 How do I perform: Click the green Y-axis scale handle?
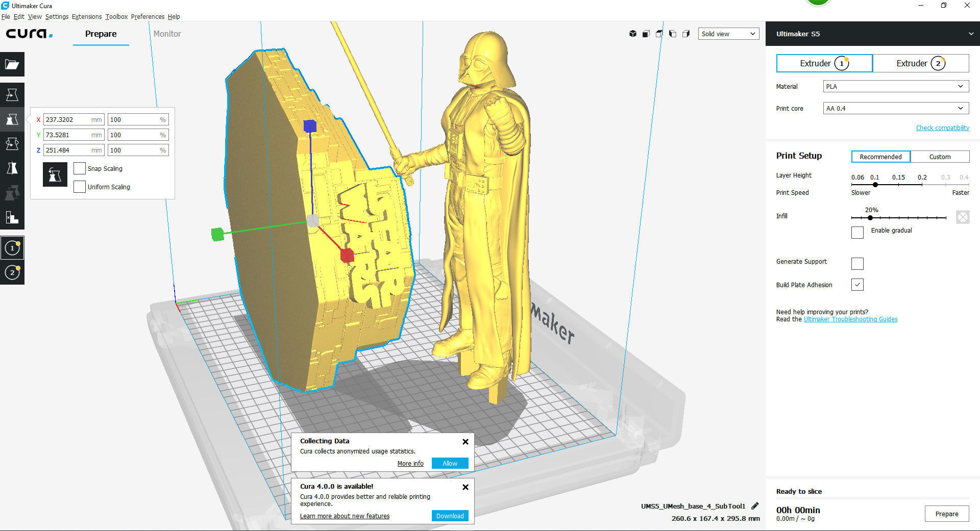(217, 234)
